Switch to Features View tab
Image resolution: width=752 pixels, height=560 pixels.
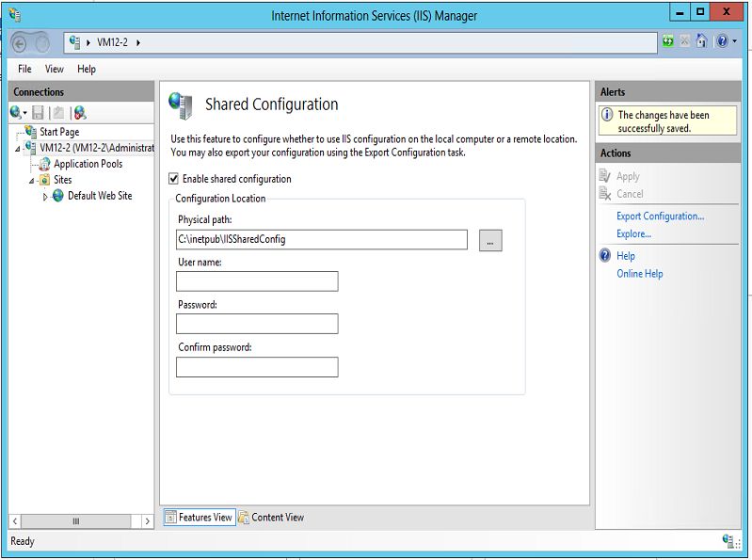coord(200,518)
